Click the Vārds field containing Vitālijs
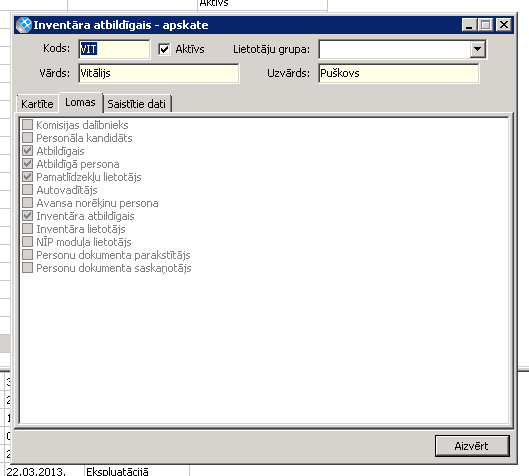The height and width of the screenshot is (476, 529). pyautogui.click(x=159, y=73)
